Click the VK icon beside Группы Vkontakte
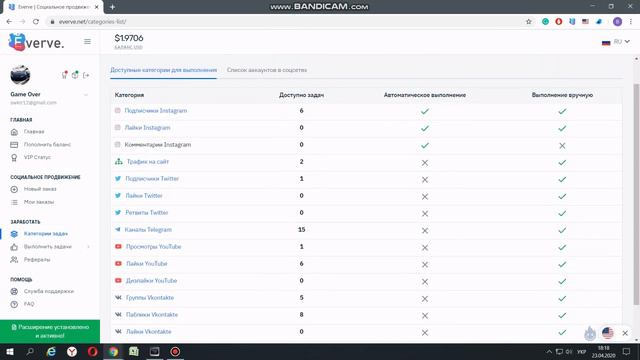 (118, 298)
